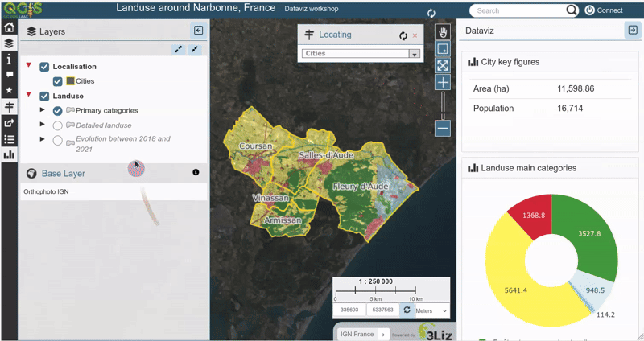Open the Layers stack icon in sidebar
This screenshot has height=341, width=644.
point(9,43)
